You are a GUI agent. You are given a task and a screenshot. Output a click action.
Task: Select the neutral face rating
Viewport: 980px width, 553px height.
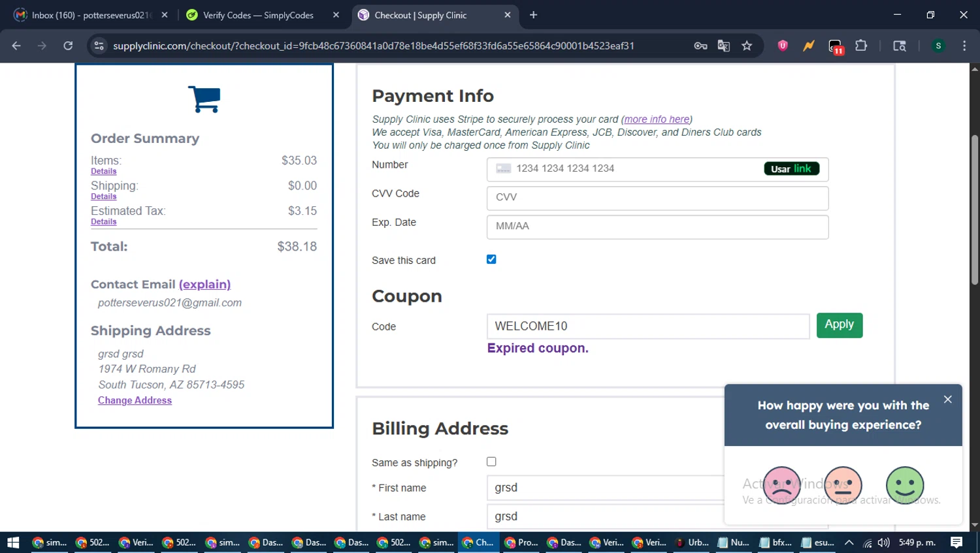(x=843, y=485)
